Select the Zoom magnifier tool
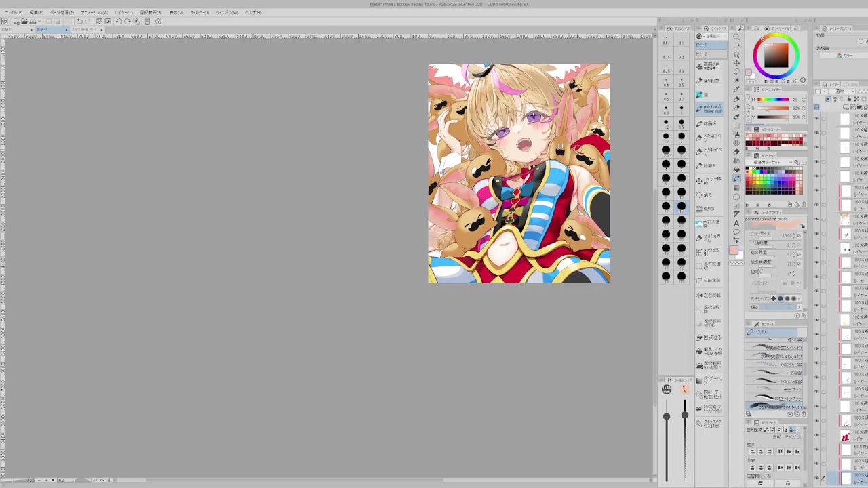This screenshot has width=868, height=488. 736,37
